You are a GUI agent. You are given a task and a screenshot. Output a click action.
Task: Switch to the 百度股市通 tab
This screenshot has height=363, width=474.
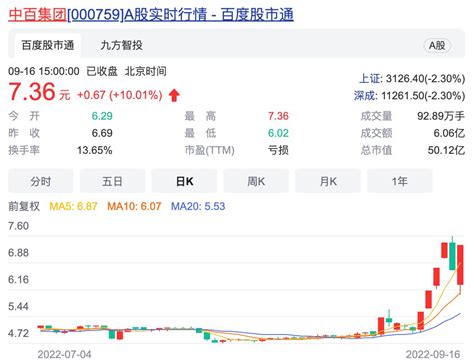click(48, 45)
